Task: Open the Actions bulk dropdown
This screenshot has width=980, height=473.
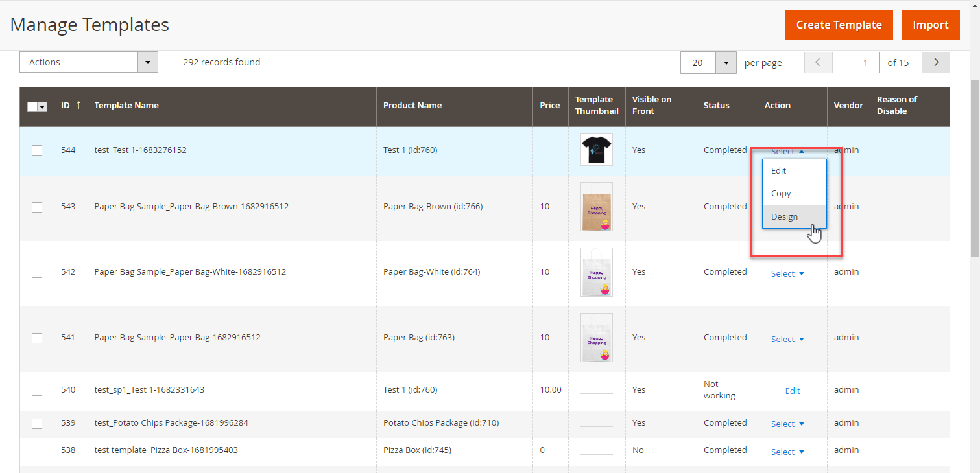Action: click(x=89, y=62)
